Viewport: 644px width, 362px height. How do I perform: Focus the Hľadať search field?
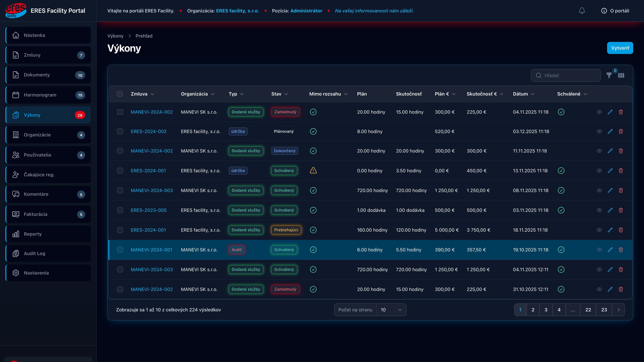[566, 75]
